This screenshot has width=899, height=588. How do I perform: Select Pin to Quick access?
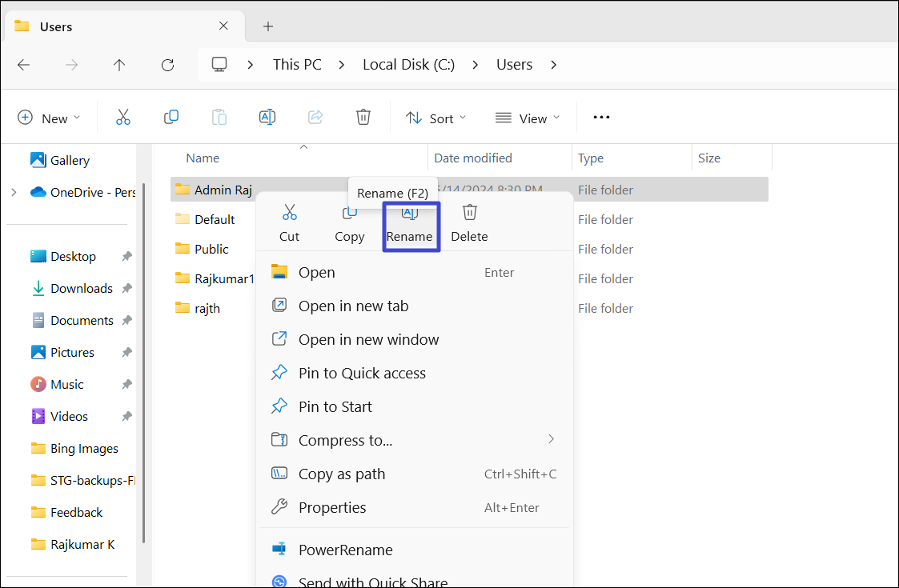pos(362,373)
